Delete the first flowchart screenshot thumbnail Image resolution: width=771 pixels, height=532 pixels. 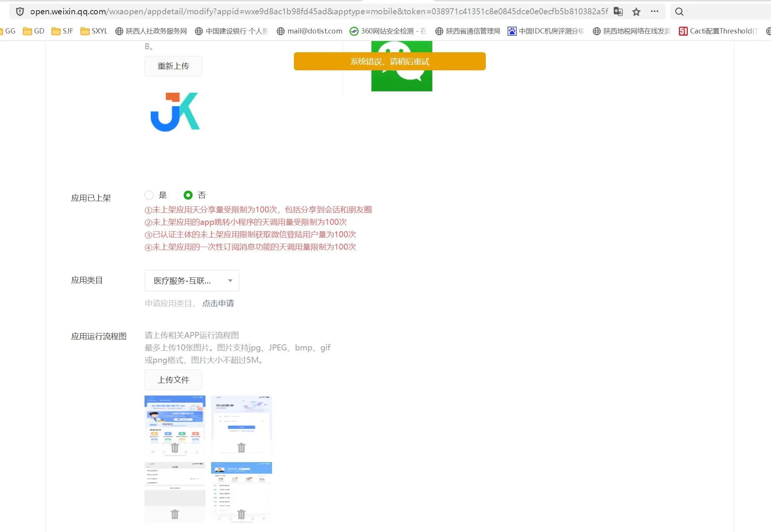pos(175,447)
